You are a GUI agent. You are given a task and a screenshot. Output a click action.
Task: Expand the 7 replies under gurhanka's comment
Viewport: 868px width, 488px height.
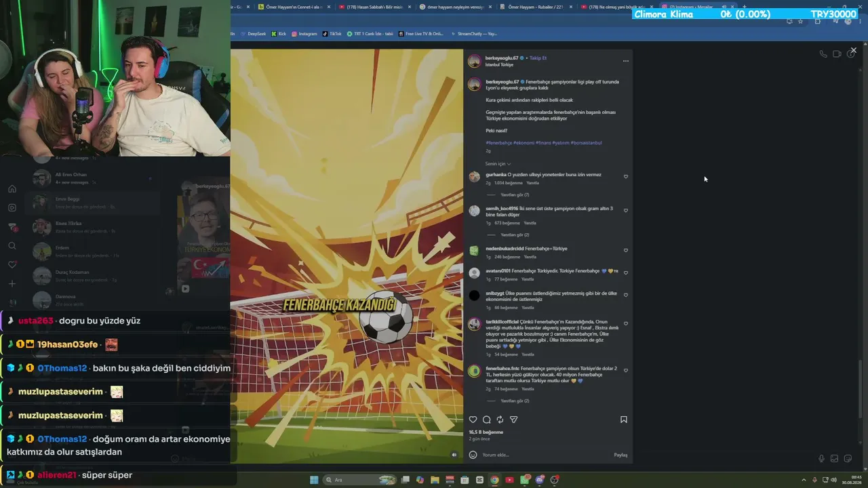click(515, 195)
